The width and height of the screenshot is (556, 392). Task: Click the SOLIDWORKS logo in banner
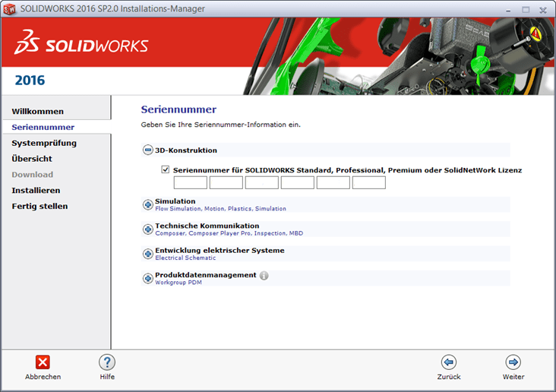click(81, 43)
